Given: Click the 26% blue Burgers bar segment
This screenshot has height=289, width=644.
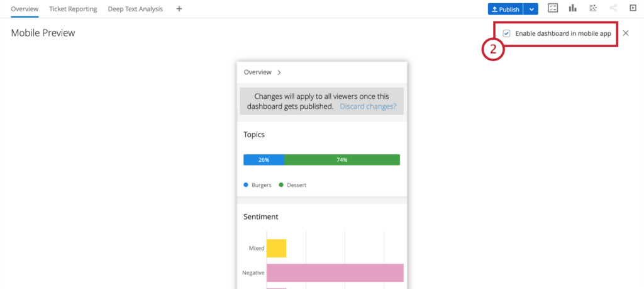Looking at the screenshot, I should point(264,160).
